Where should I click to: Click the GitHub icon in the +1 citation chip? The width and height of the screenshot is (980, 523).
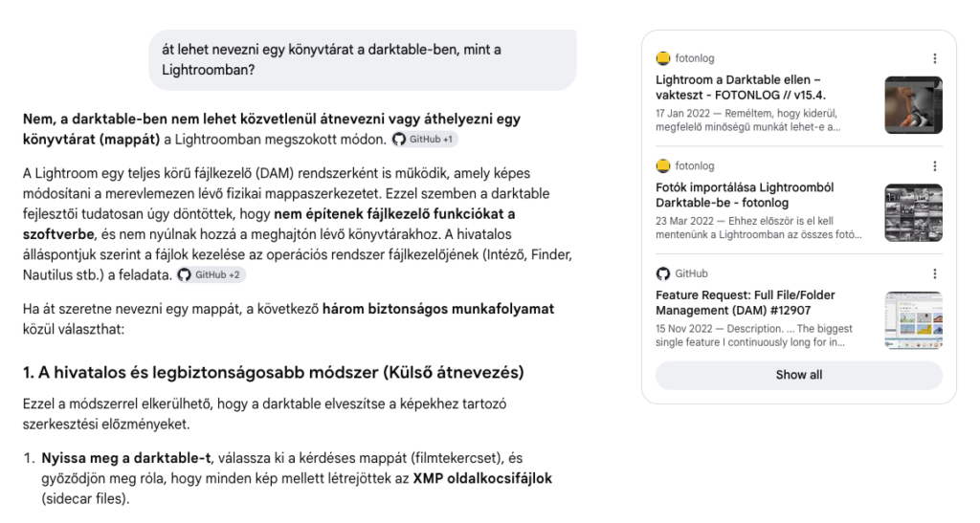[x=399, y=140]
